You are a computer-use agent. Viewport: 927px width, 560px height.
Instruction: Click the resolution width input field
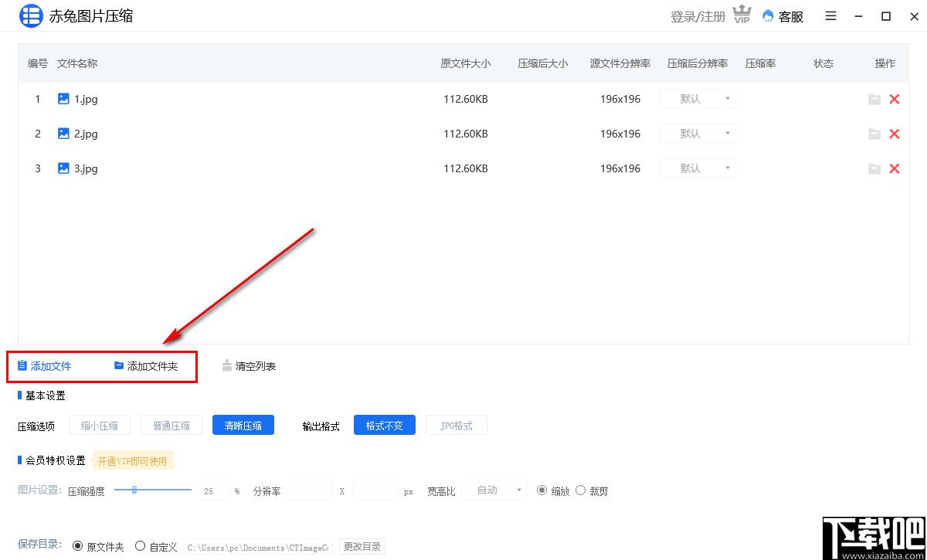click(309, 490)
